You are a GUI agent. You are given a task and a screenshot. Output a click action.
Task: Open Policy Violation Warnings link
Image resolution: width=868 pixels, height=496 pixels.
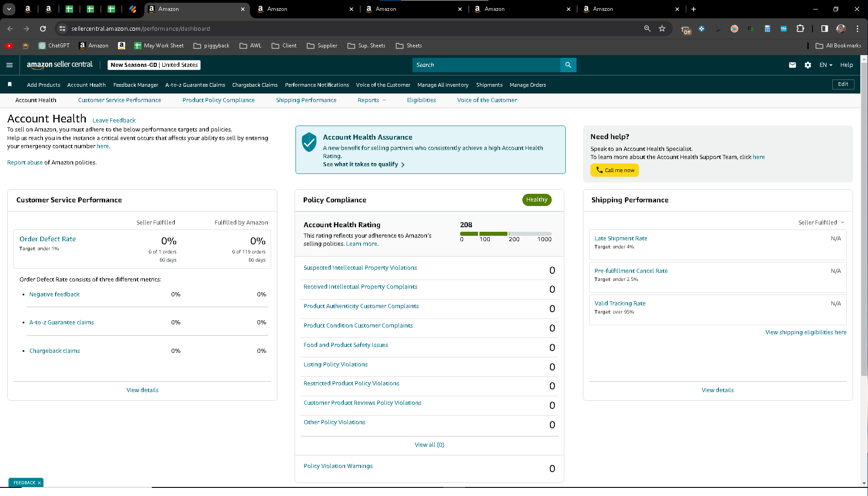point(338,466)
